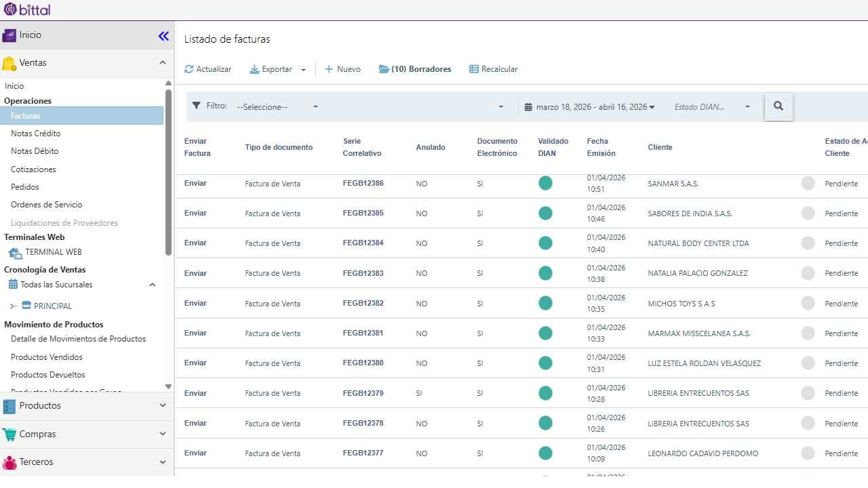Click the Inicio home icon
Viewport: 868px width, 488px height.
pos(9,35)
